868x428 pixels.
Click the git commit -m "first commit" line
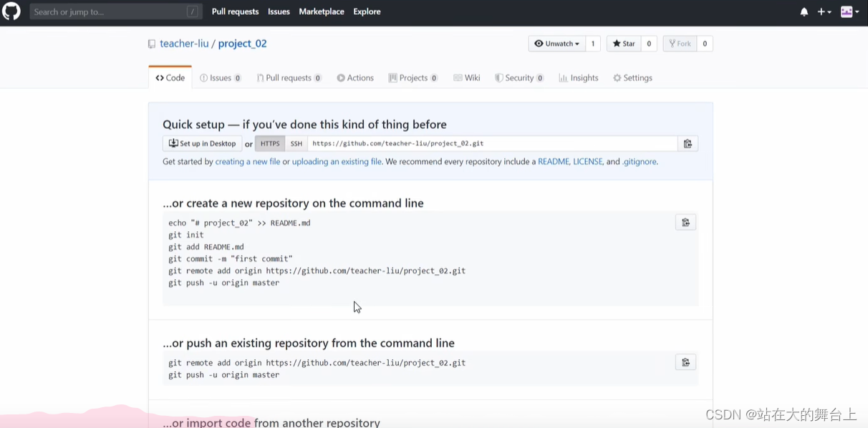(x=231, y=259)
